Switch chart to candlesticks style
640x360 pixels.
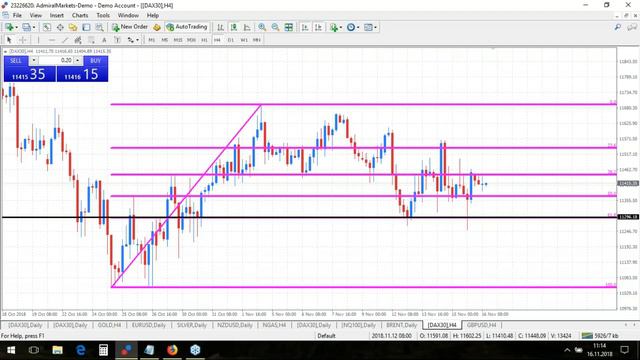click(x=234, y=27)
